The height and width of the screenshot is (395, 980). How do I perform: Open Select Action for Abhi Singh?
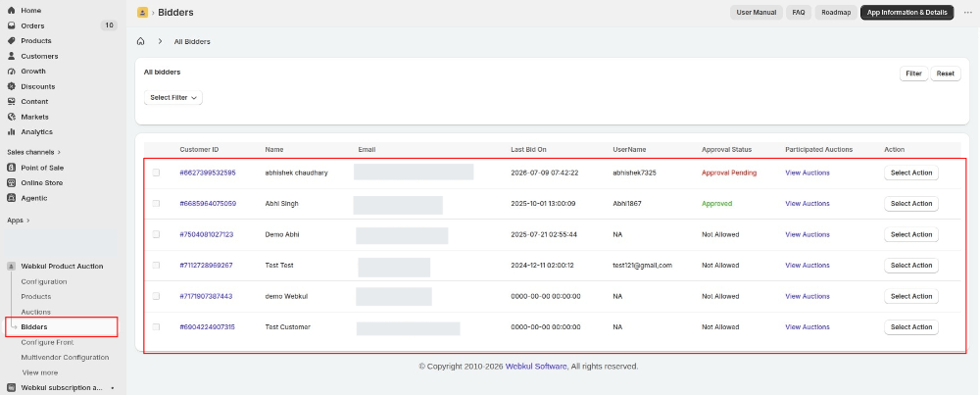coord(910,203)
